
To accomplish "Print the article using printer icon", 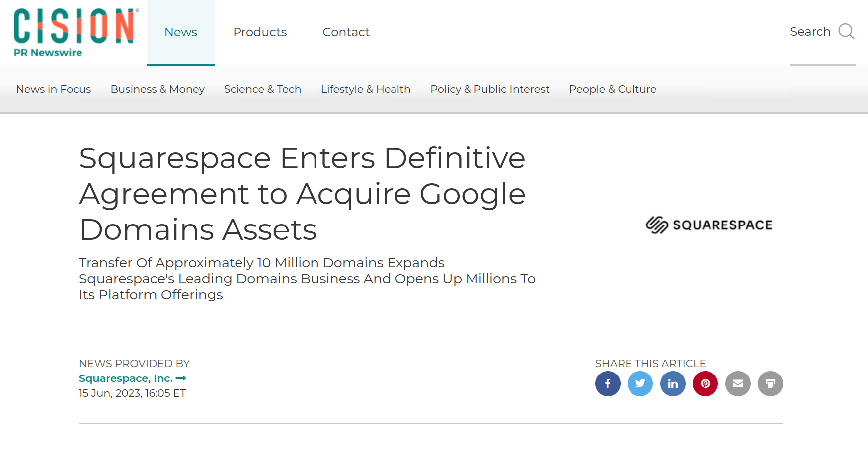I will pyautogui.click(x=770, y=383).
